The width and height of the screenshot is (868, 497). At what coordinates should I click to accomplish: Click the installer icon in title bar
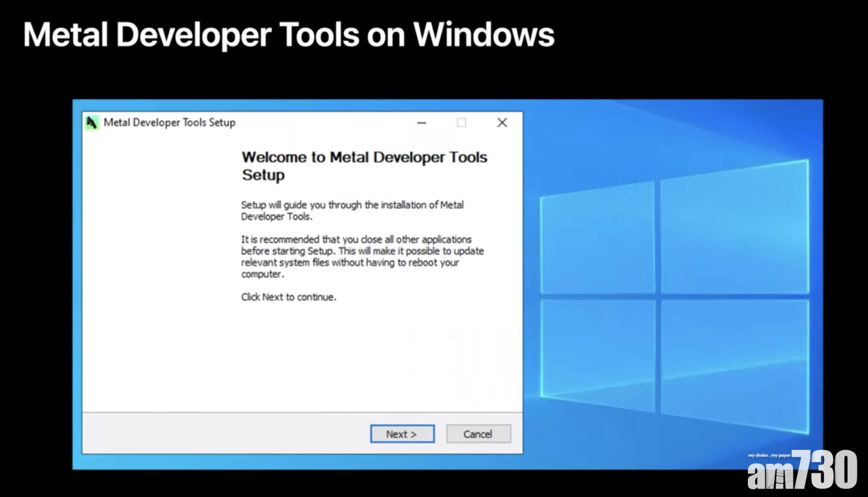pos(91,122)
